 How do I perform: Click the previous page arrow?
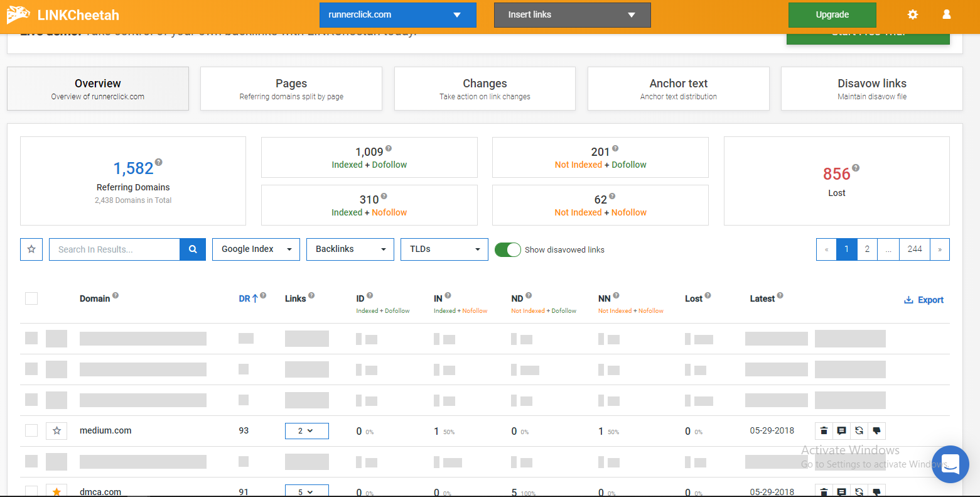point(826,249)
